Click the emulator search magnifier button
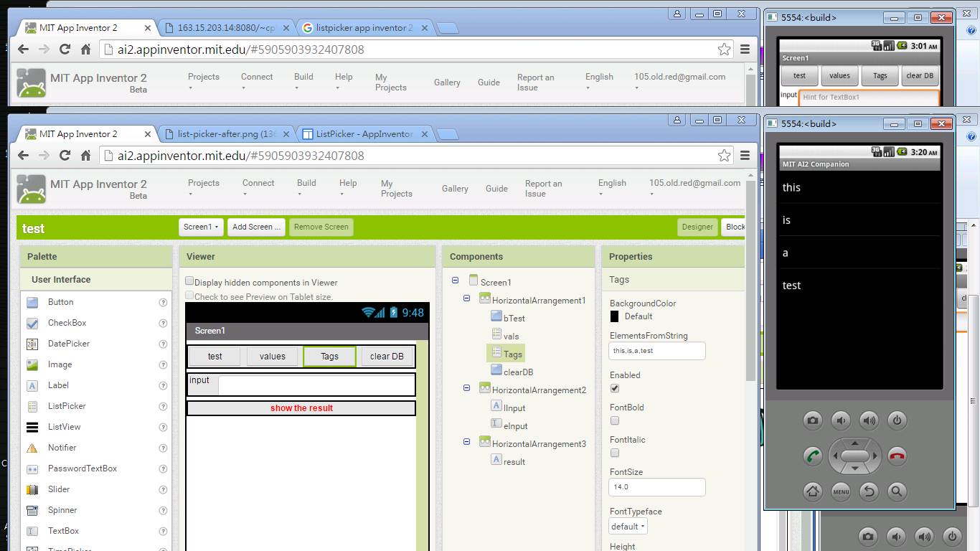The height and width of the screenshot is (551, 980). pyautogui.click(x=897, y=491)
